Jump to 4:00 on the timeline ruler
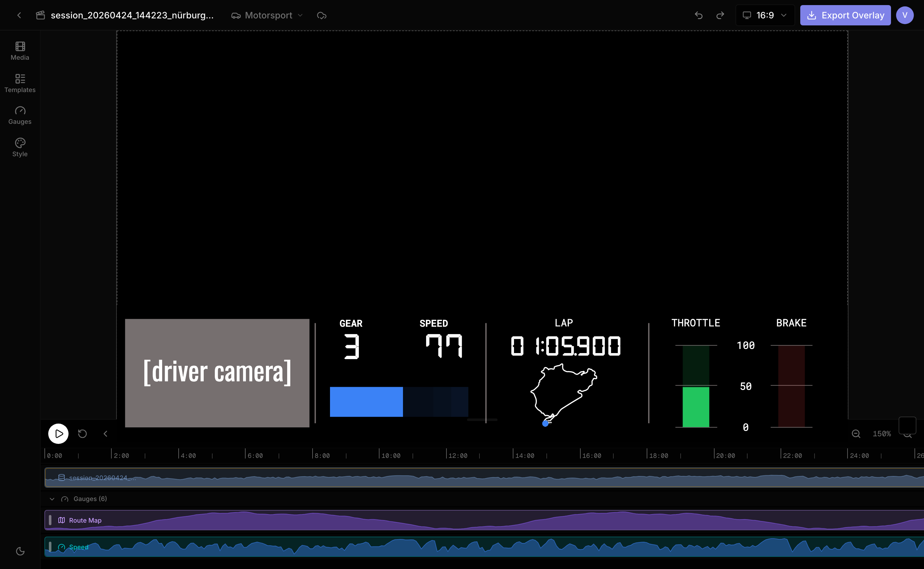 [188, 455]
